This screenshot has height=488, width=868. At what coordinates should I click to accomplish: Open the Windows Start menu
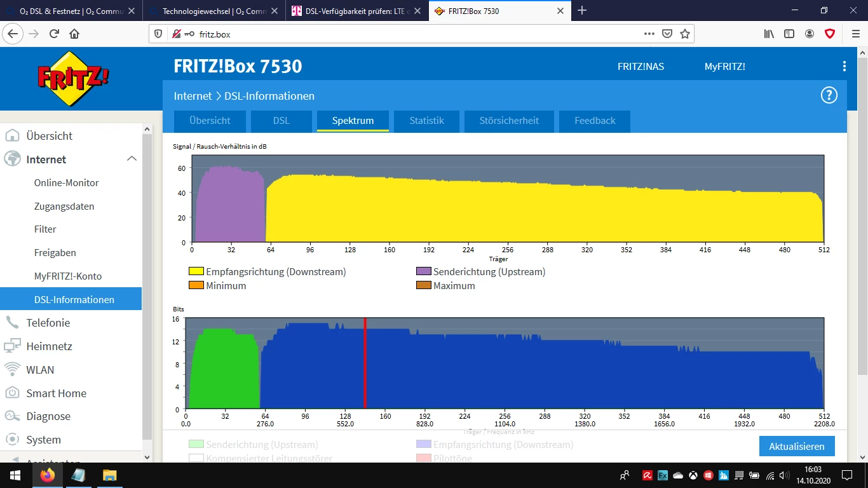(15, 475)
